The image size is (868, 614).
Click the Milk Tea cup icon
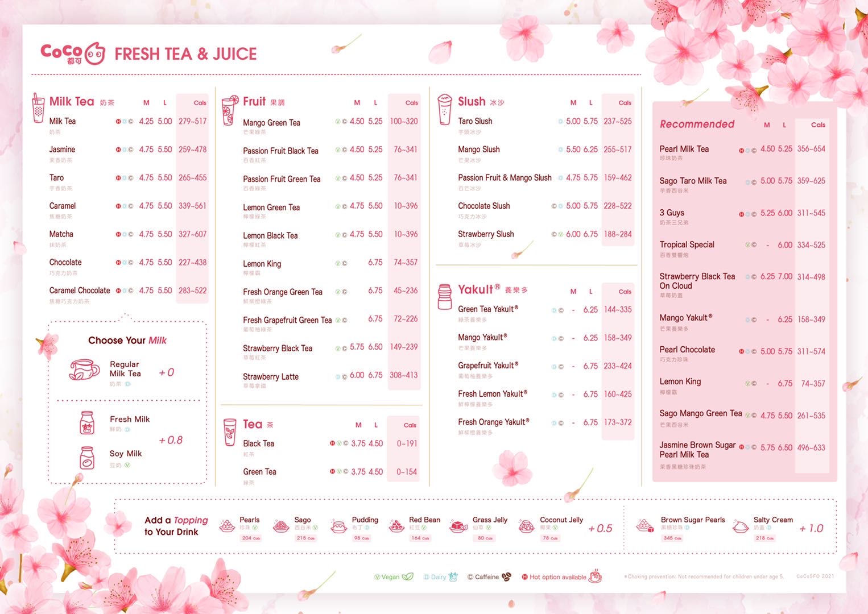(38, 108)
